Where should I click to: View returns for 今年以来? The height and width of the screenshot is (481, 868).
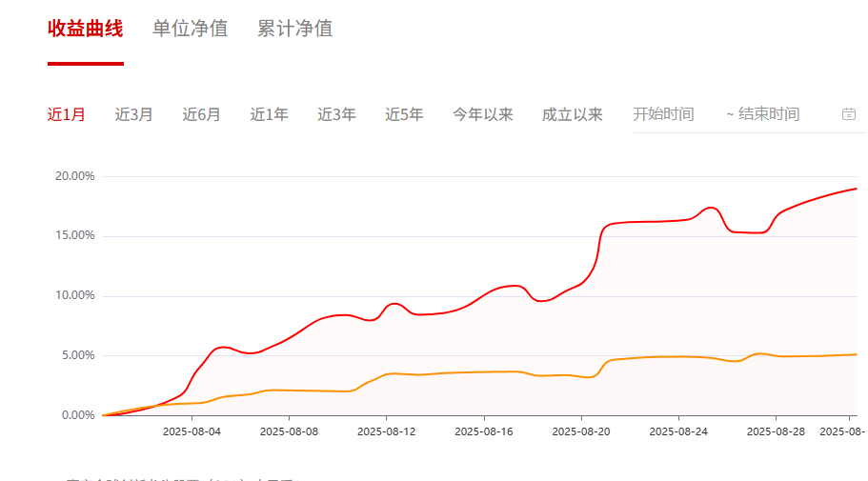click(x=483, y=114)
